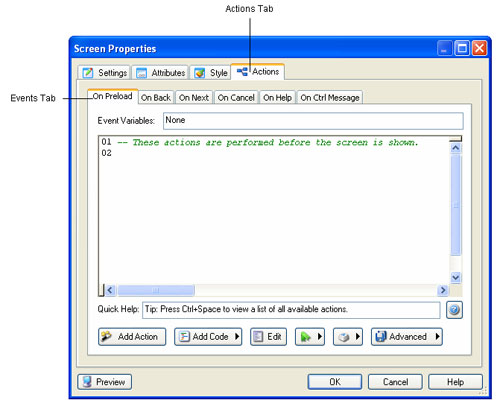The width and height of the screenshot is (500, 406).
Task: Click the Add Action button
Action: 132,337
